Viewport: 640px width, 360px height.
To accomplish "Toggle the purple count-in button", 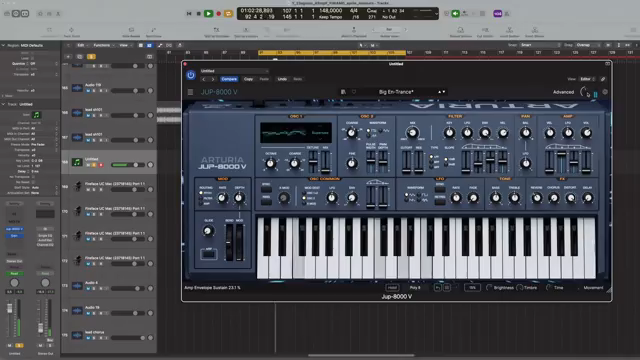I will [498, 13].
